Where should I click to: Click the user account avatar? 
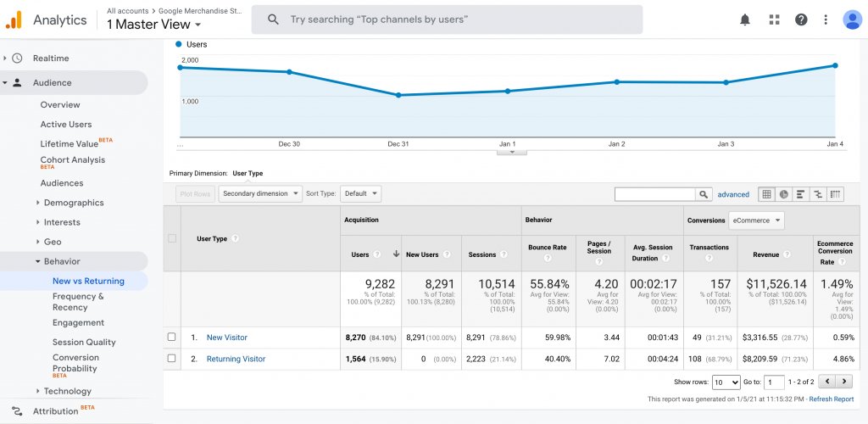[x=852, y=20]
